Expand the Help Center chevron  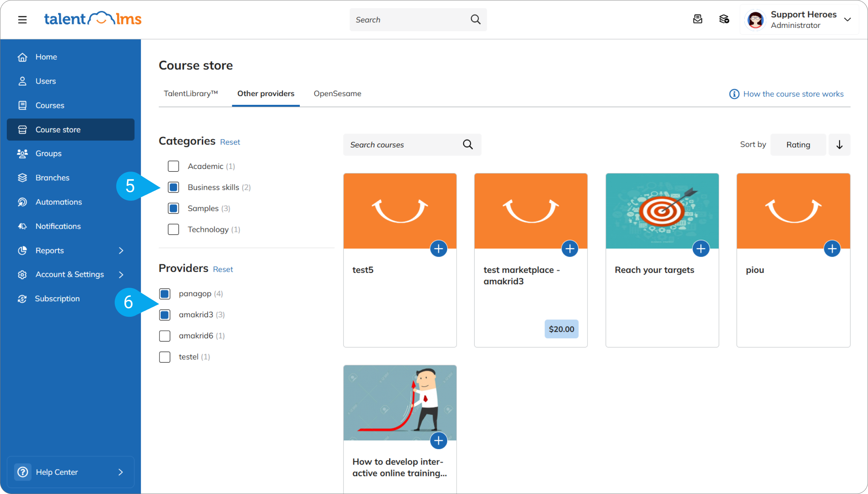121,472
